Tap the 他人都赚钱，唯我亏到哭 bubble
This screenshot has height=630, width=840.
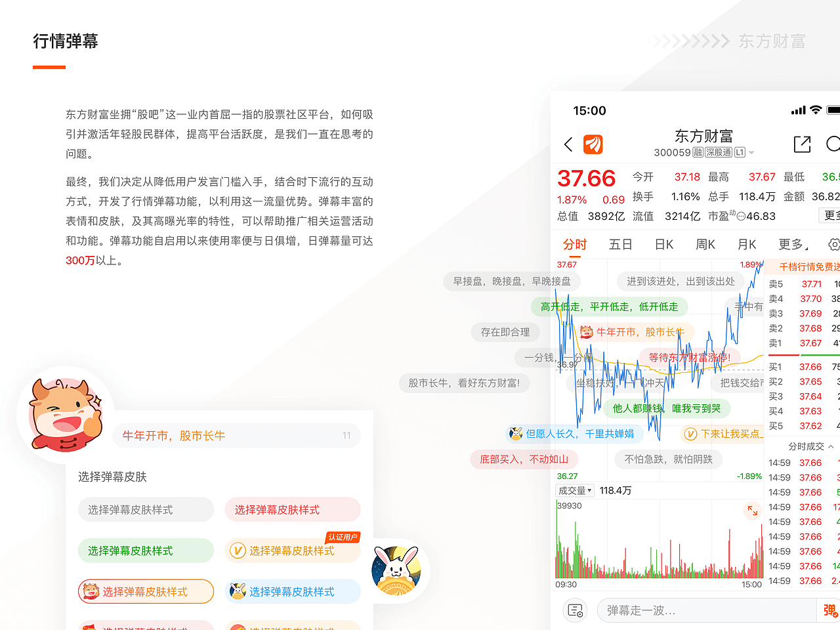click(x=667, y=408)
